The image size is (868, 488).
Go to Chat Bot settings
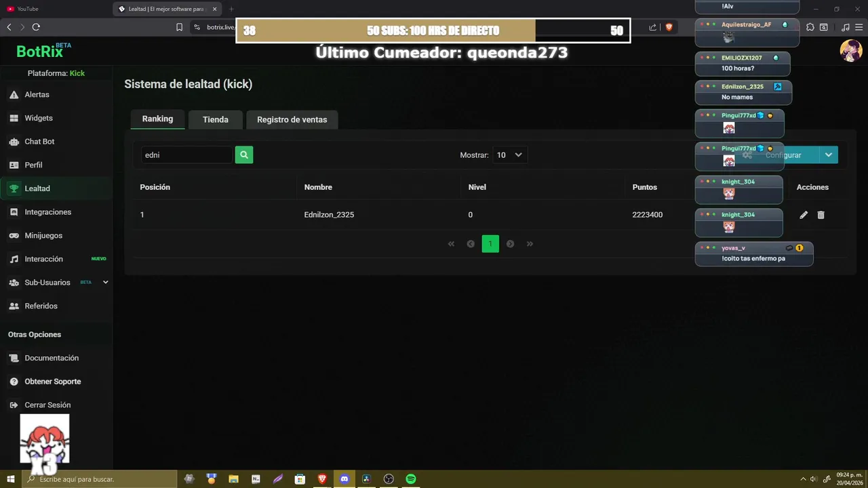coord(39,142)
